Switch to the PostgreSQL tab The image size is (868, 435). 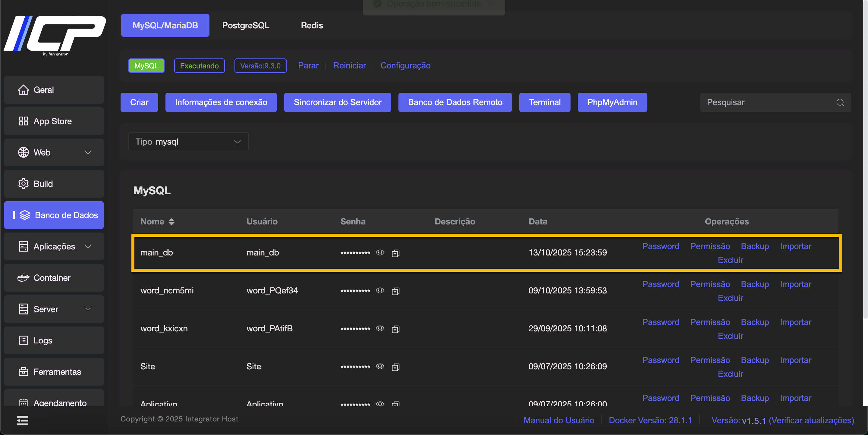click(x=246, y=25)
